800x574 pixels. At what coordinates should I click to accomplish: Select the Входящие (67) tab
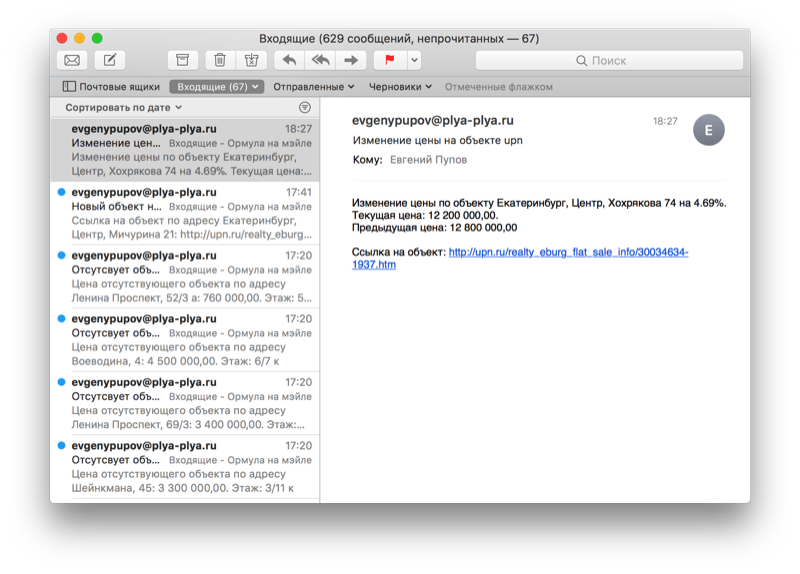click(216, 87)
